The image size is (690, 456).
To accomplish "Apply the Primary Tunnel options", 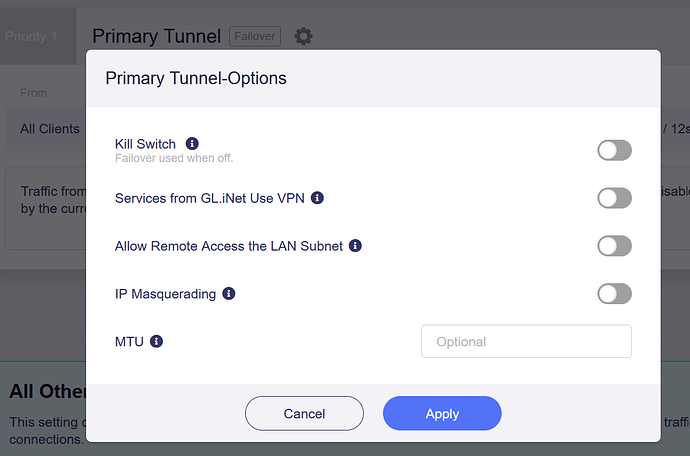I will pos(442,413).
